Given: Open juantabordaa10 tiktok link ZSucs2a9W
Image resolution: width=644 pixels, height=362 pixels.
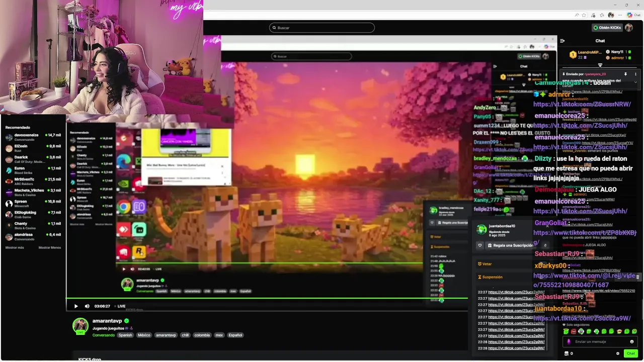Looking at the screenshot, I should 582,318.
